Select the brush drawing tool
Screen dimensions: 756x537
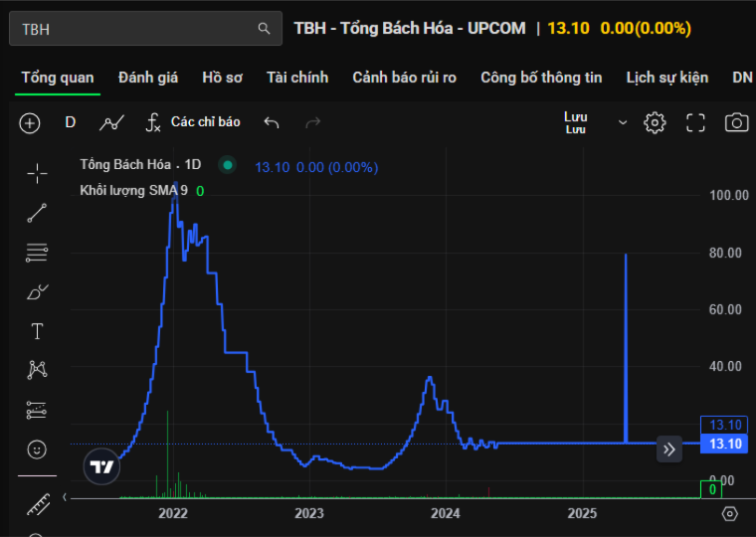[x=37, y=291]
